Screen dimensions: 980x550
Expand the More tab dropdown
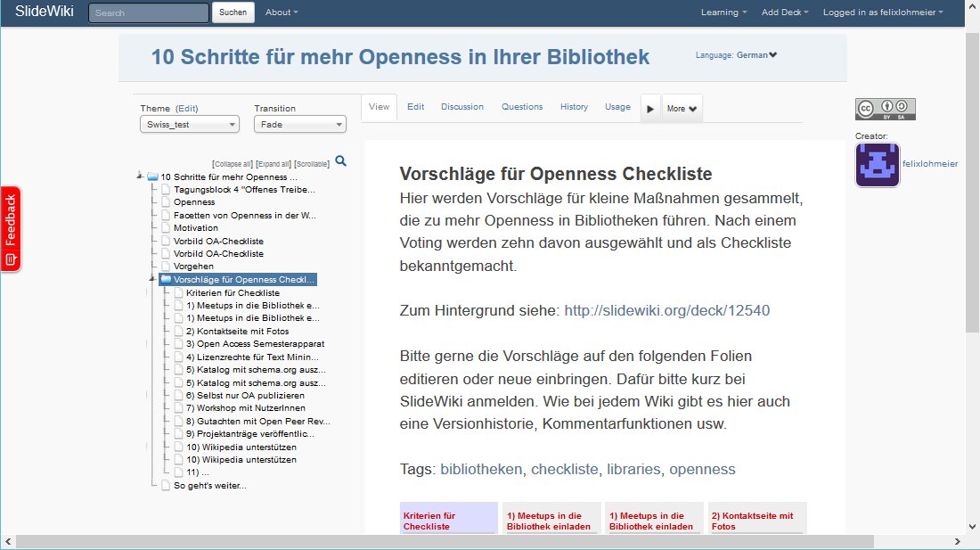click(682, 109)
